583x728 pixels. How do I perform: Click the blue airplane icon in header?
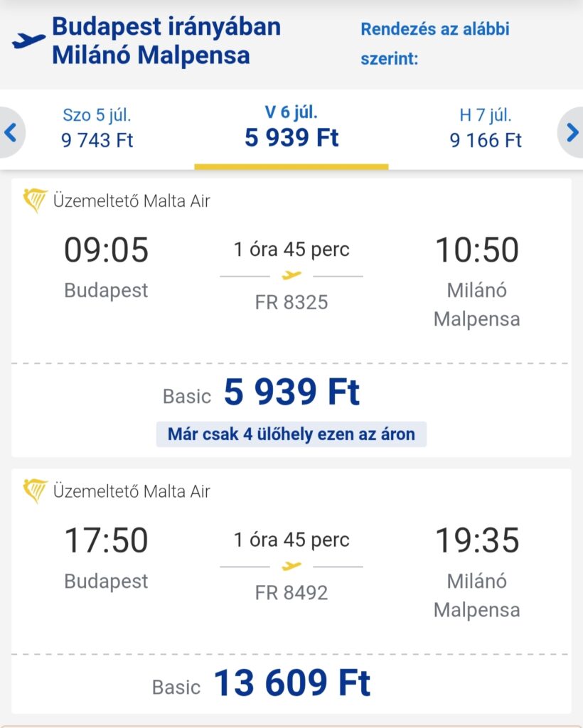tap(28, 41)
